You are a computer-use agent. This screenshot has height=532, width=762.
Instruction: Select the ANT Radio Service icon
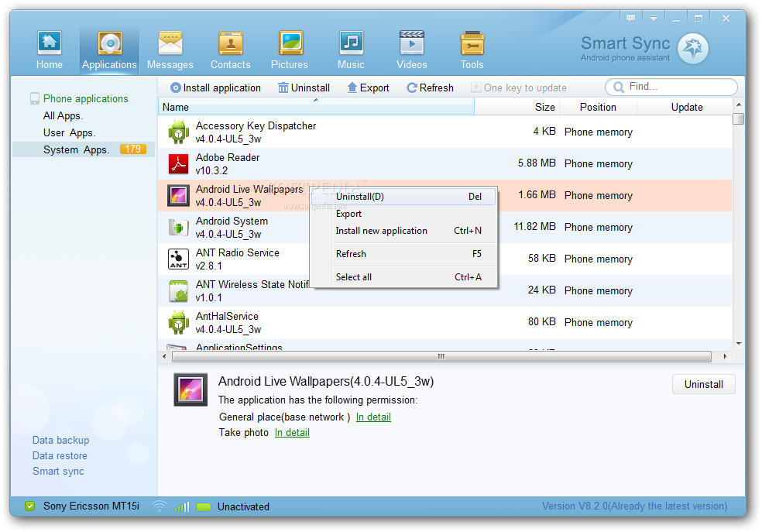pos(178,259)
